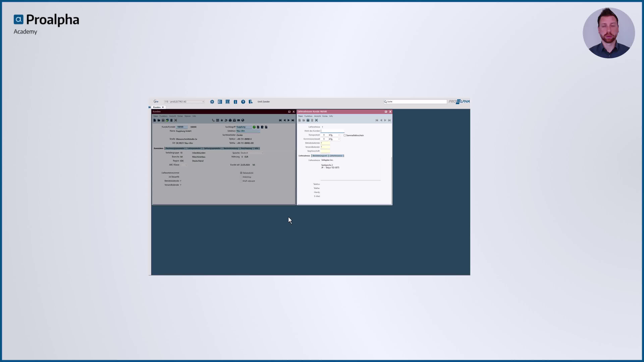The width and height of the screenshot is (644, 362).
Task: Open the Kommissionierzeit KTg unit dropdown
Action: pyautogui.click(x=334, y=139)
